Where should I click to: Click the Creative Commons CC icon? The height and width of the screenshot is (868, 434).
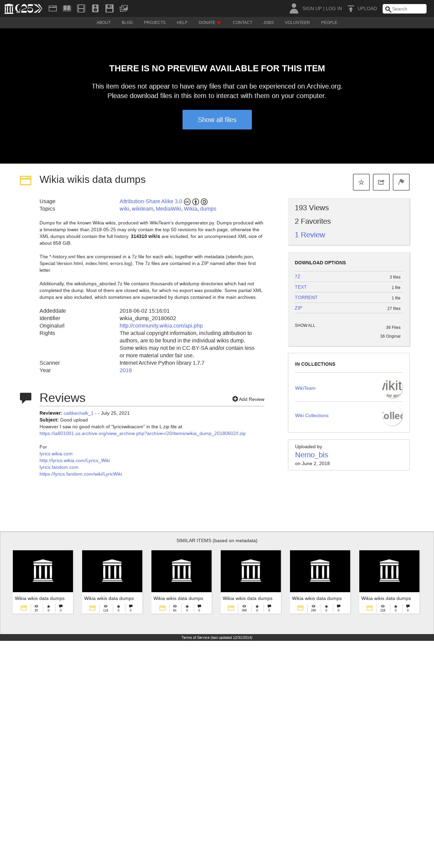click(x=187, y=202)
